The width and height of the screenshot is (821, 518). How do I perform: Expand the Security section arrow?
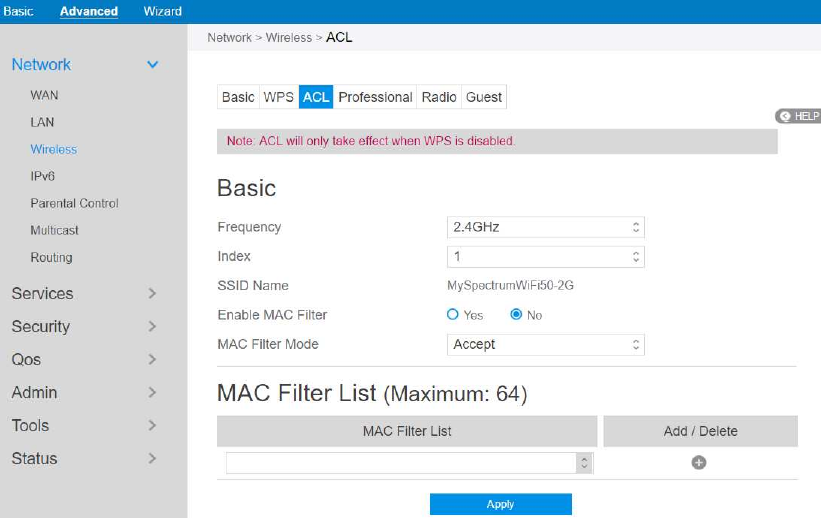coord(152,327)
